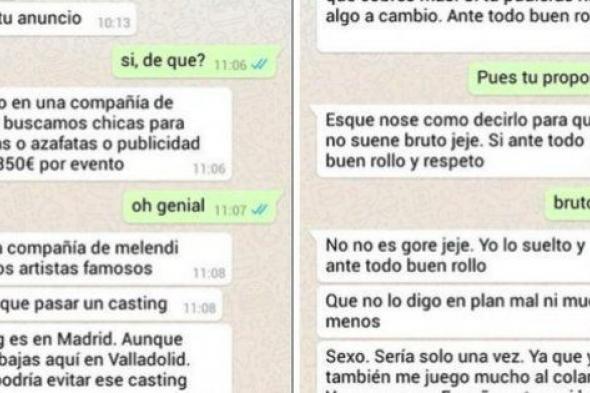The width and height of the screenshot is (590, 393).
Task: Select the green 'si, de que?' message bubble
Action: point(197,61)
